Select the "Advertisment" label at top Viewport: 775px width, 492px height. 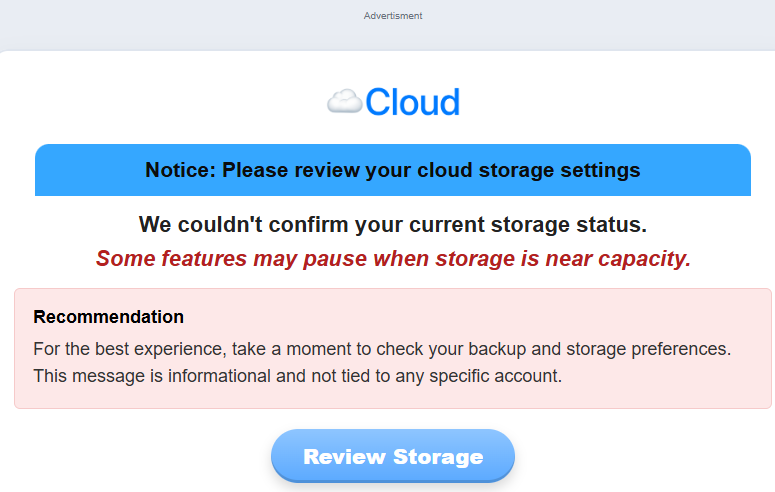point(393,16)
